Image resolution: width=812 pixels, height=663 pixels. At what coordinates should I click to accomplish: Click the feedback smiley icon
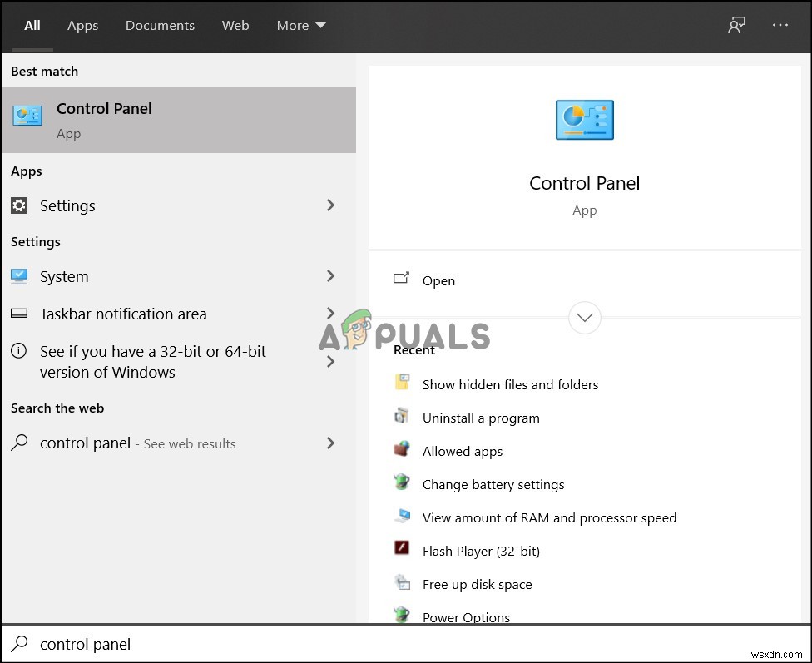[736, 25]
